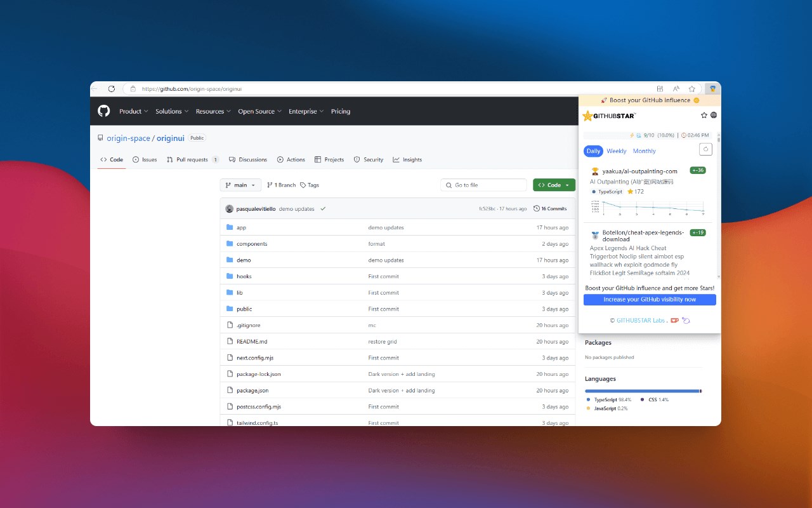The height and width of the screenshot is (508, 812).
Task: Open the split screen browser icon
Action: click(x=660, y=89)
